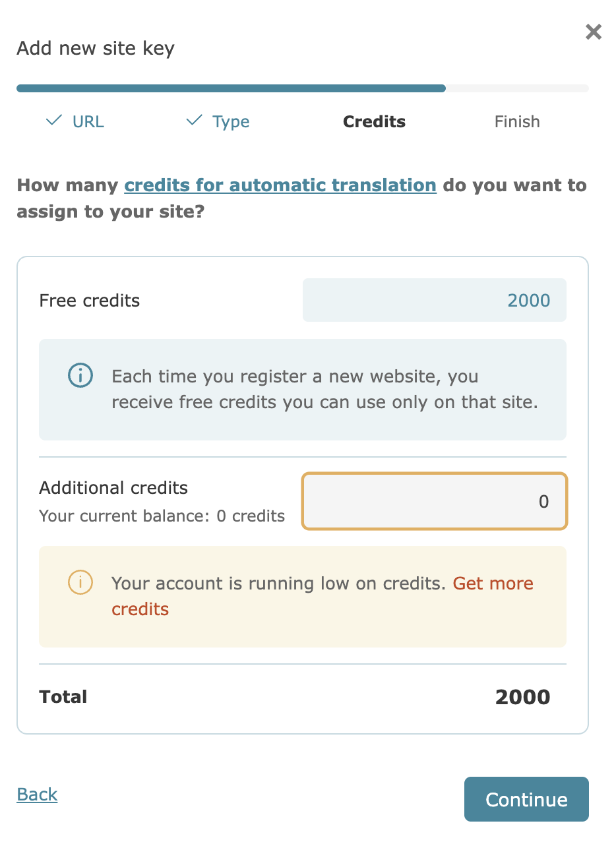Click the checkmark icon beside Type
Image resolution: width=616 pixels, height=844 pixels.
[x=194, y=121]
